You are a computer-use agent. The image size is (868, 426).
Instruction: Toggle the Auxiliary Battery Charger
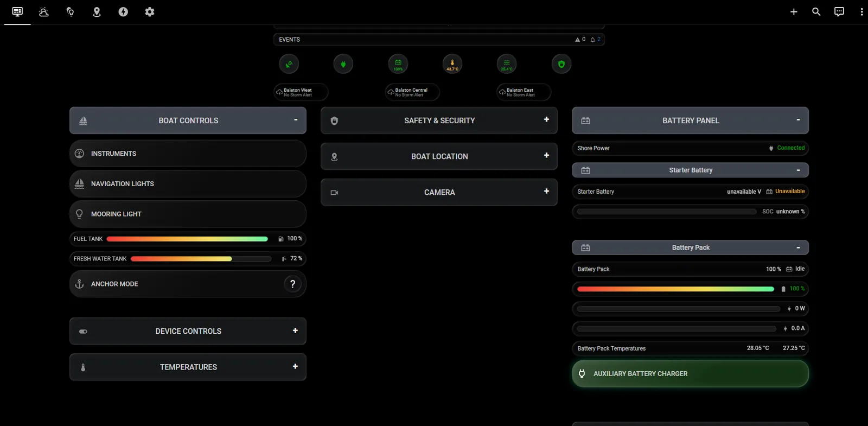690,373
